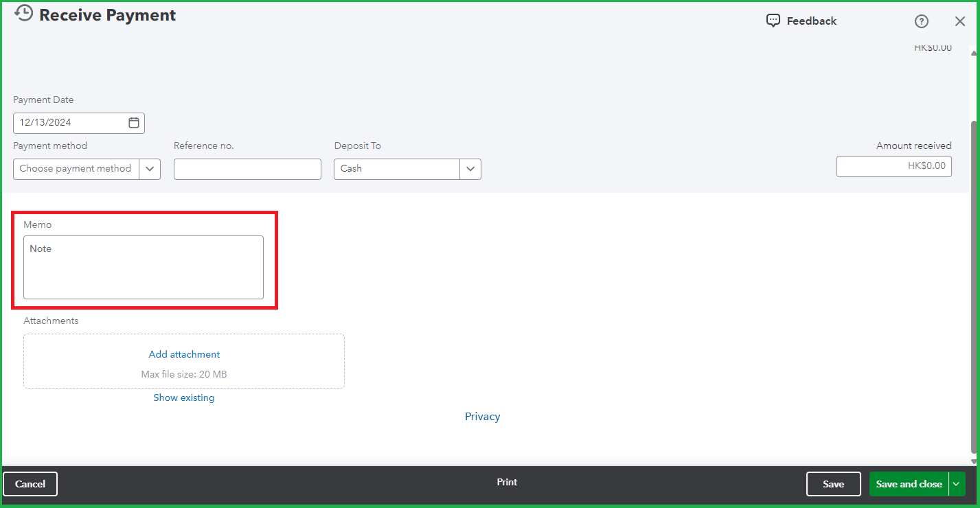Image resolution: width=980 pixels, height=508 pixels.
Task: Click the Reference no. input field
Action: tap(247, 169)
